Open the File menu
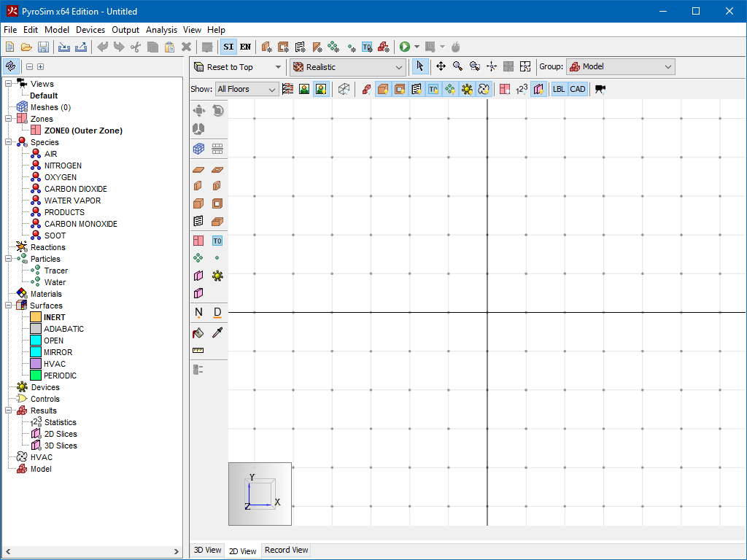Screen dimensions: 747x560 point(10,29)
